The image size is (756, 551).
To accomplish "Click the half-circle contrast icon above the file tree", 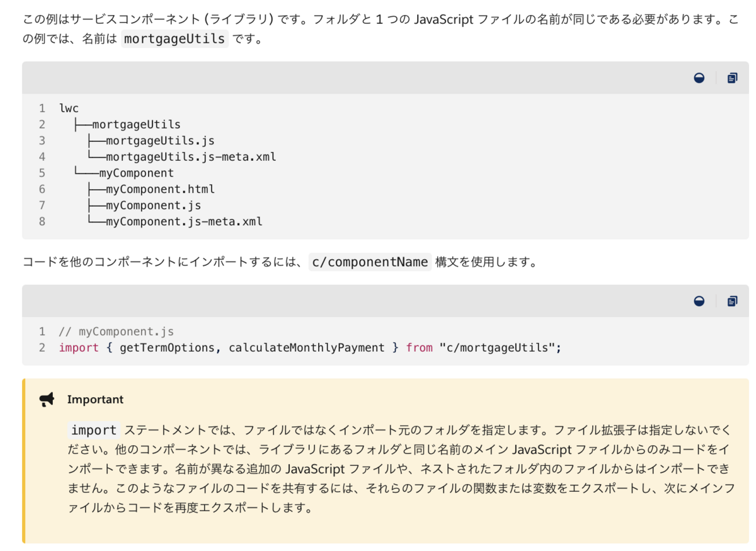I will click(699, 77).
